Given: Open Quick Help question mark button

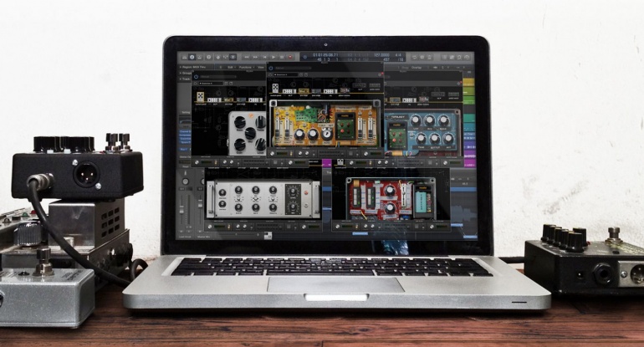Looking at the screenshot, I should [x=208, y=57].
